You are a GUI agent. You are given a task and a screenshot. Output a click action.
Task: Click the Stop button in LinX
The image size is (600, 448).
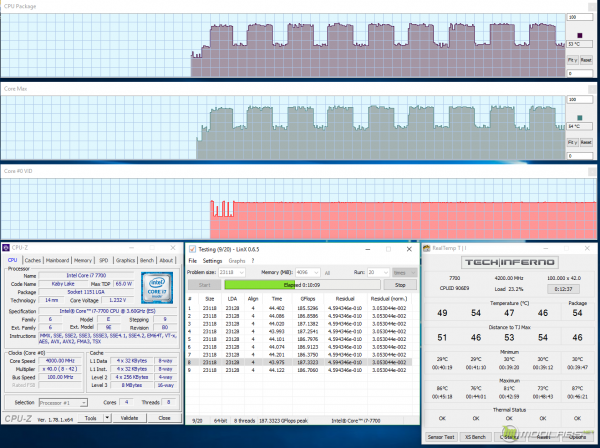point(400,285)
